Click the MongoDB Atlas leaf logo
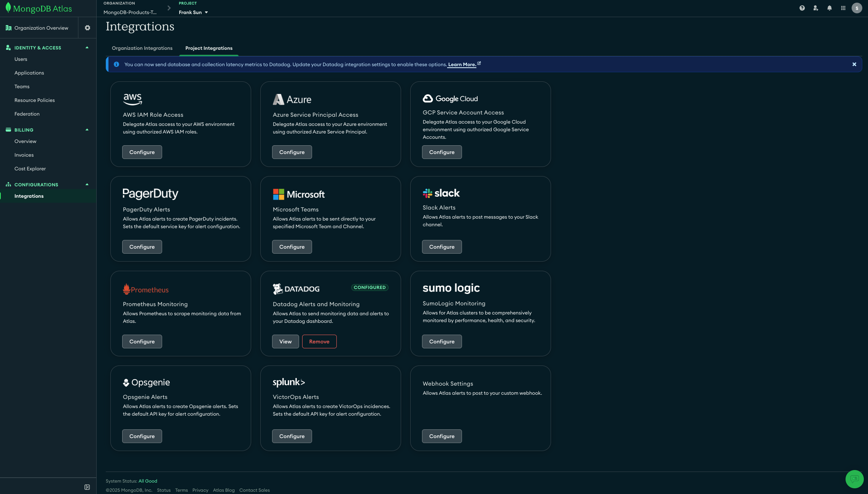868x494 pixels. [x=8, y=8]
